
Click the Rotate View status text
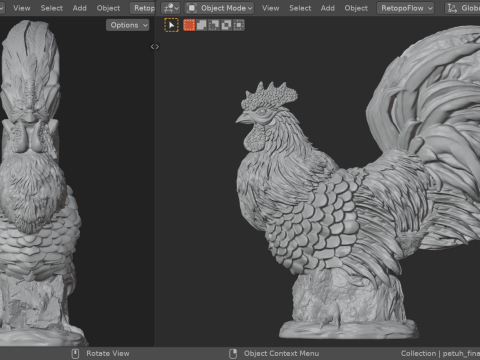(108, 353)
